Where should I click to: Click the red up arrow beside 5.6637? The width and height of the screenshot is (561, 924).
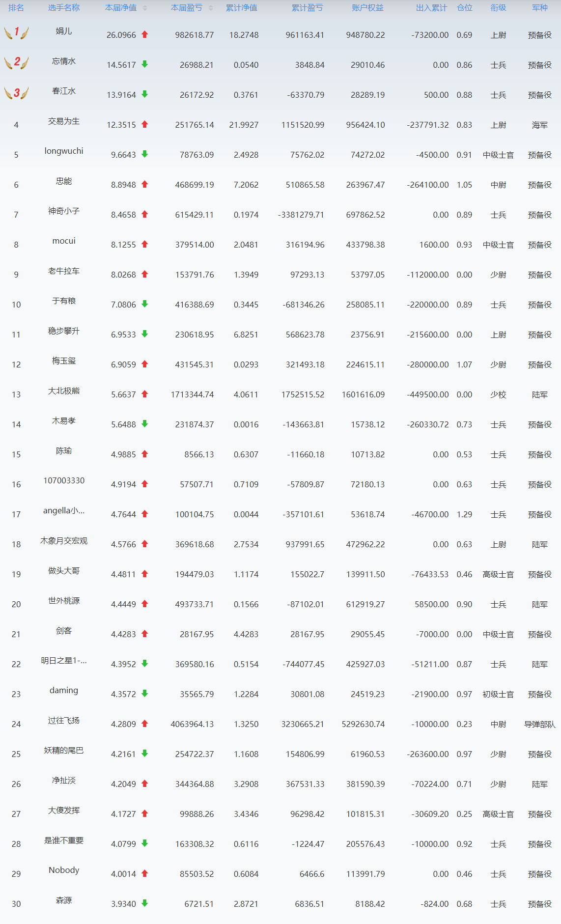click(145, 394)
